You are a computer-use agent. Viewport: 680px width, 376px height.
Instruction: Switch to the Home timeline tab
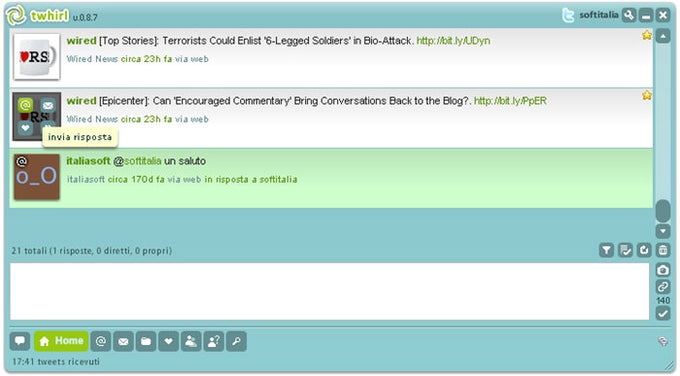[x=61, y=341]
